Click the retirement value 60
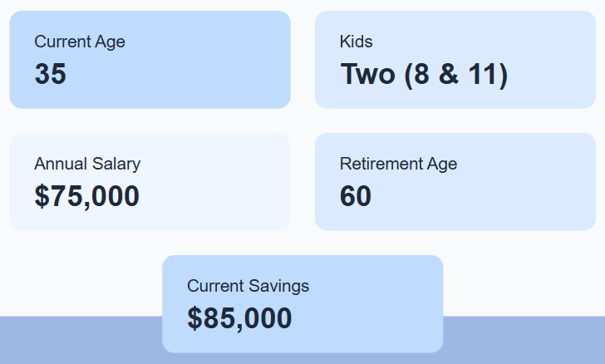The image size is (605, 364). click(x=356, y=196)
